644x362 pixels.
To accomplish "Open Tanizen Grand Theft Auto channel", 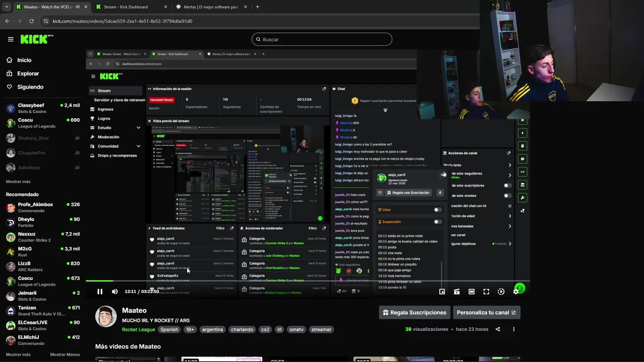I will [43, 311].
